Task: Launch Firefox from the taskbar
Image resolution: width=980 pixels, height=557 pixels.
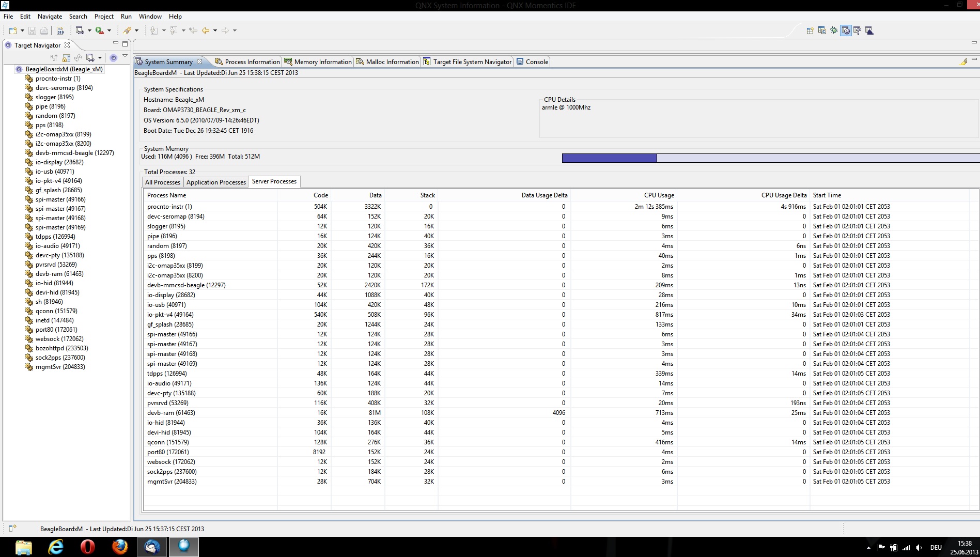Action: [x=120, y=546]
